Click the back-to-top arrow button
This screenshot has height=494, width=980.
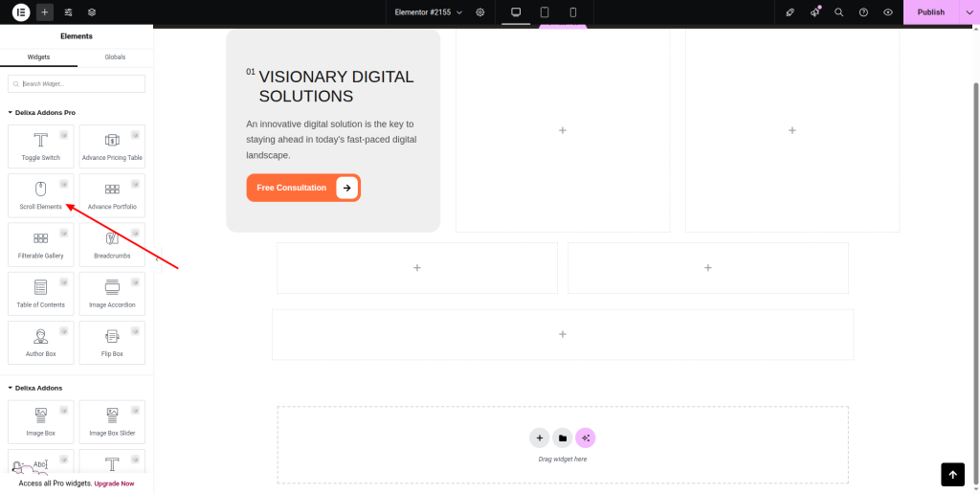coord(952,475)
